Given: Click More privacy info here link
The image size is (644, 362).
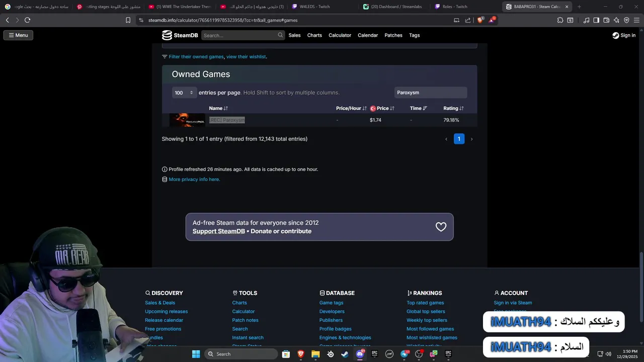Looking at the screenshot, I should tap(194, 179).
